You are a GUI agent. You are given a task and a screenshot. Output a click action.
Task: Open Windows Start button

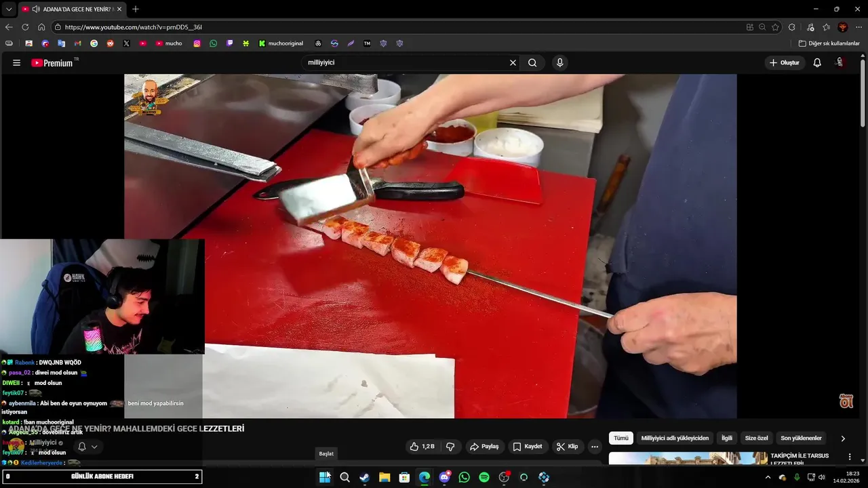(325, 477)
